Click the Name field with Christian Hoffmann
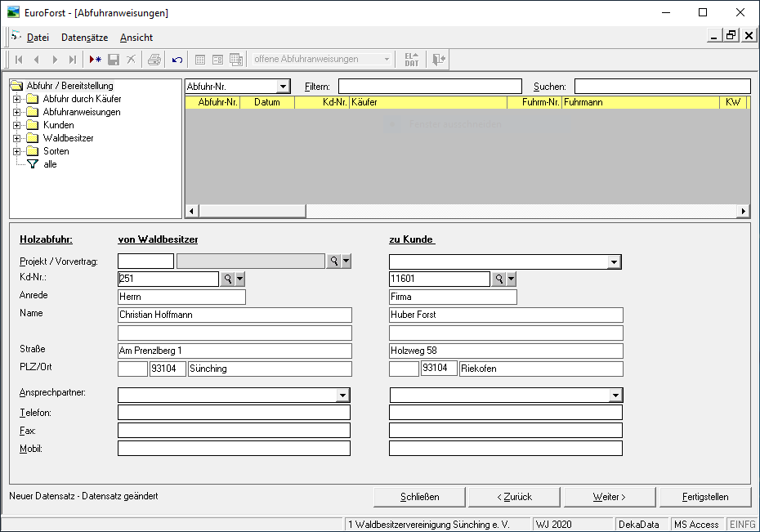This screenshot has width=760, height=532. (235, 315)
